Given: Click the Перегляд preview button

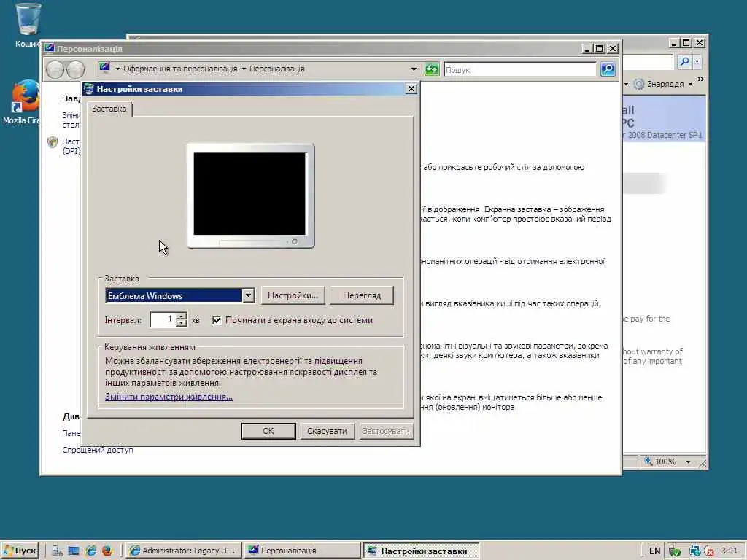Looking at the screenshot, I should pyautogui.click(x=362, y=295).
